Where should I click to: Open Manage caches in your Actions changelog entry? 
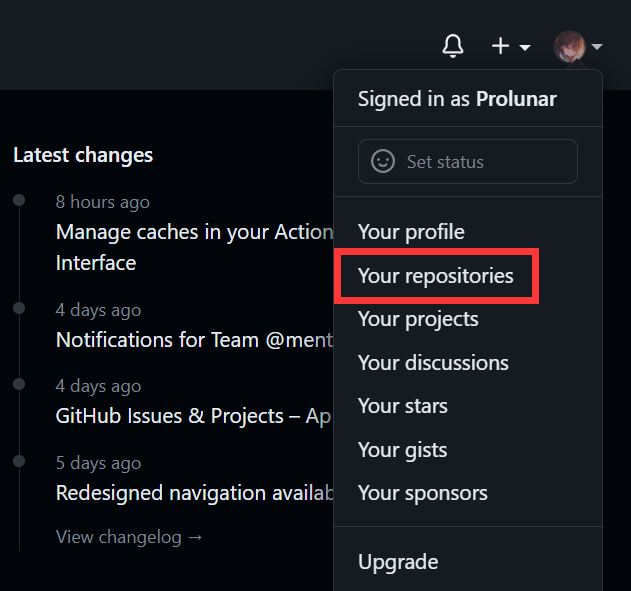(194, 247)
